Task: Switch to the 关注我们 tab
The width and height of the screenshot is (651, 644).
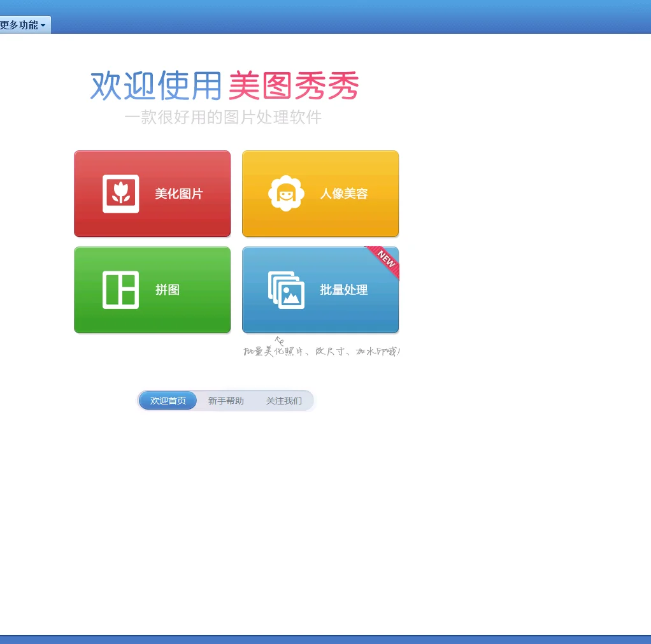Action: [x=284, y=401]
